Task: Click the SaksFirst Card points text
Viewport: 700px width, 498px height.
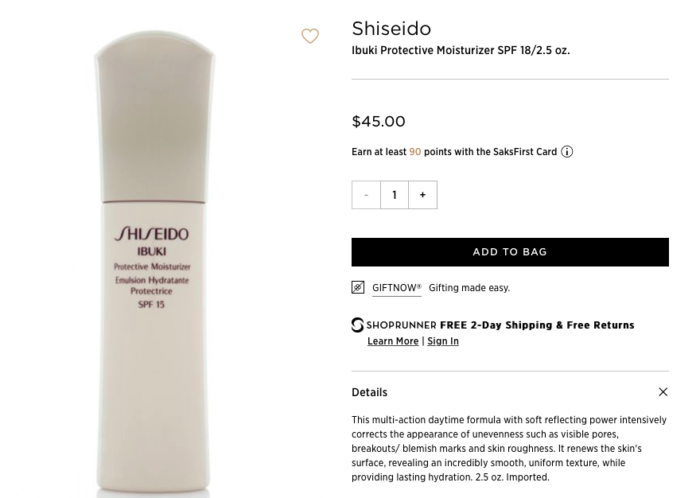Action: tap(454, 152)
